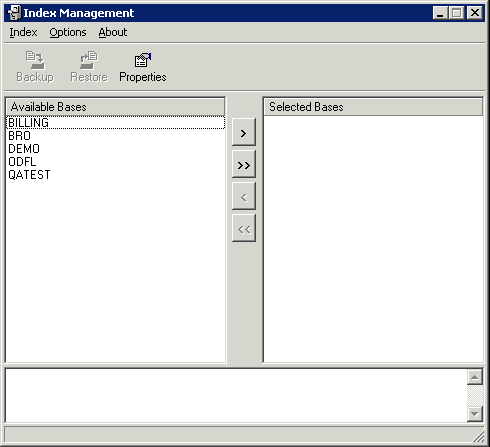Click the Selected Bases column header
490x447 pixels.
tap(373, 107)
